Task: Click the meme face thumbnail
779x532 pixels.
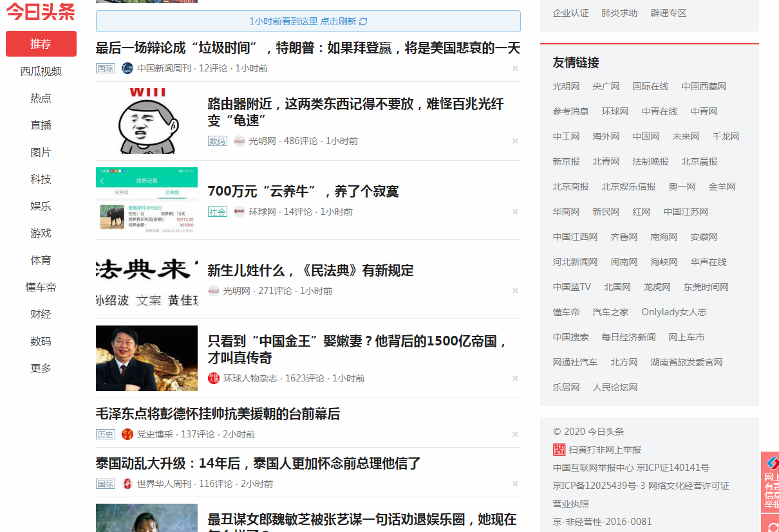Action: coord(147,121)
